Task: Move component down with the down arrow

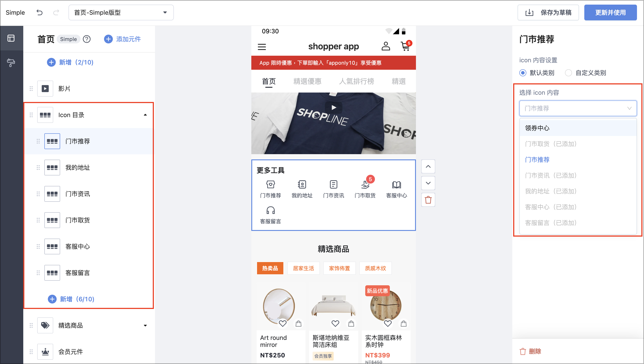Action: point(428,183)
